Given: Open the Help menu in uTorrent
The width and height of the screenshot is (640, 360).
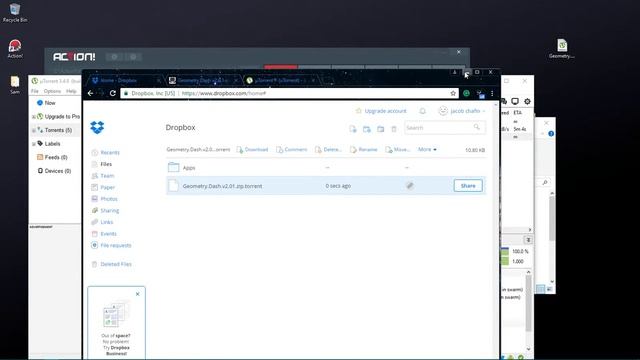Looking at the screenshot, I should (71, 91).
